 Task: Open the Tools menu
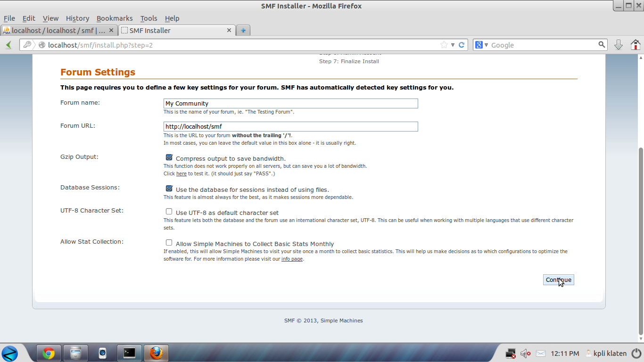[149, 18]
